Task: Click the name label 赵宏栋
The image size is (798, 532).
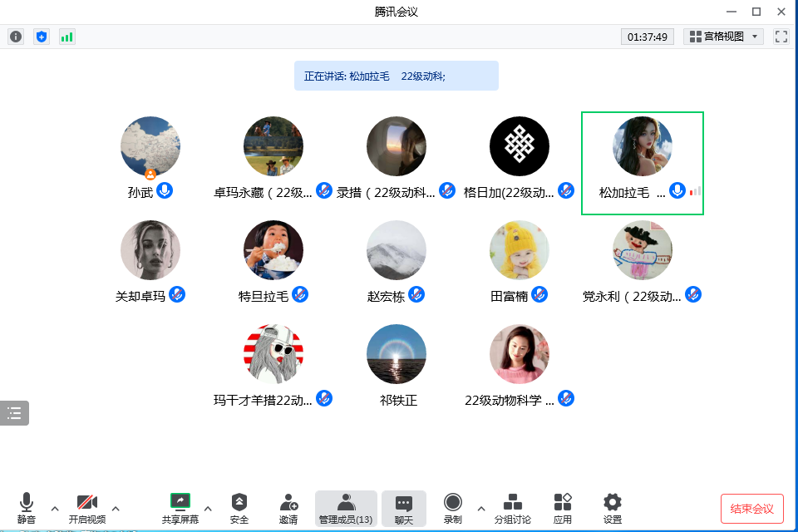Action: (x=386, y=297)
